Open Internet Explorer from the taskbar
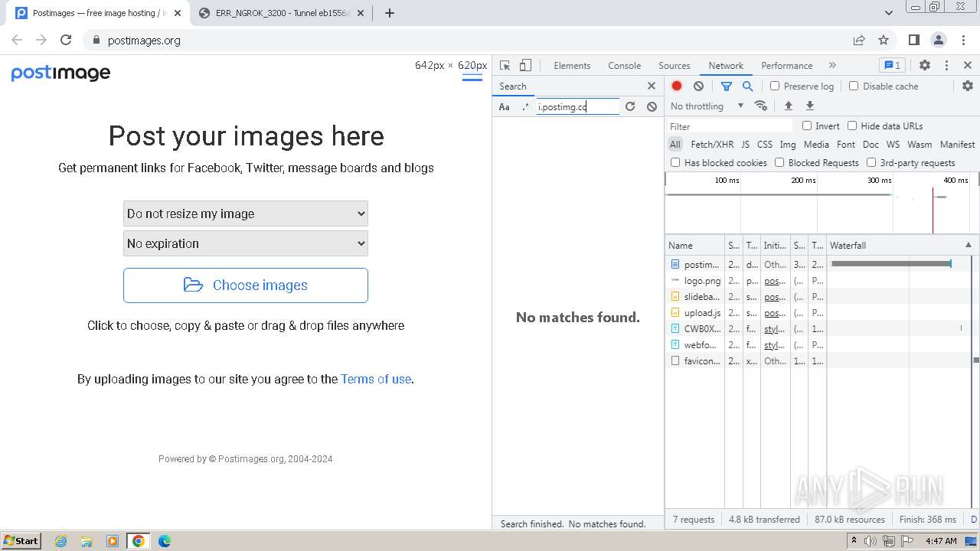The width and height of the screenshot is (980, 551). point(61,541)
